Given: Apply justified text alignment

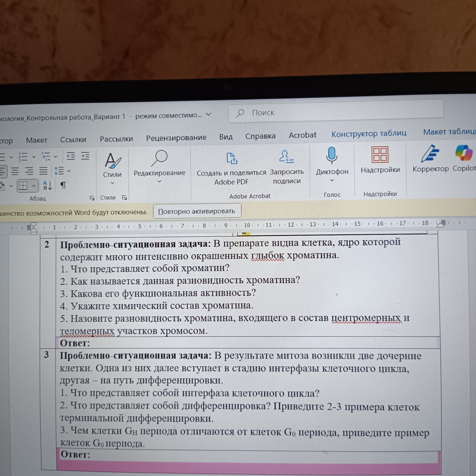Looking at the screenshot, I should click(43, 171).
